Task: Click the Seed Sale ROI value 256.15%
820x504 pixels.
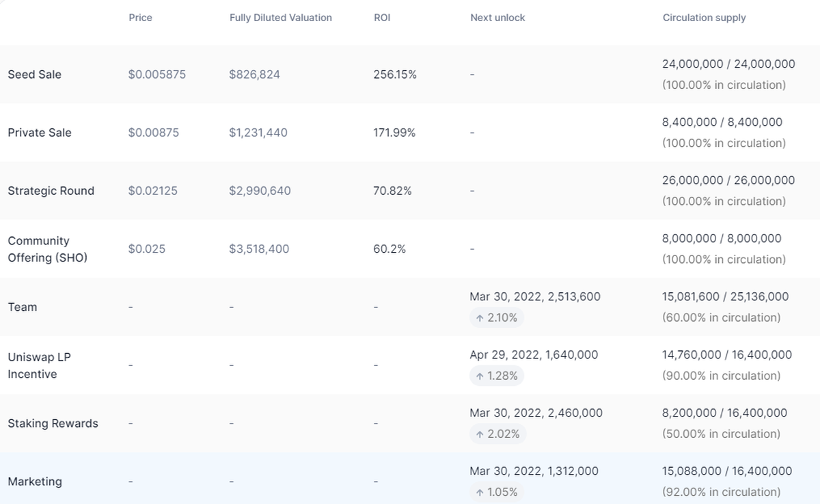Action: pos(394,74)
